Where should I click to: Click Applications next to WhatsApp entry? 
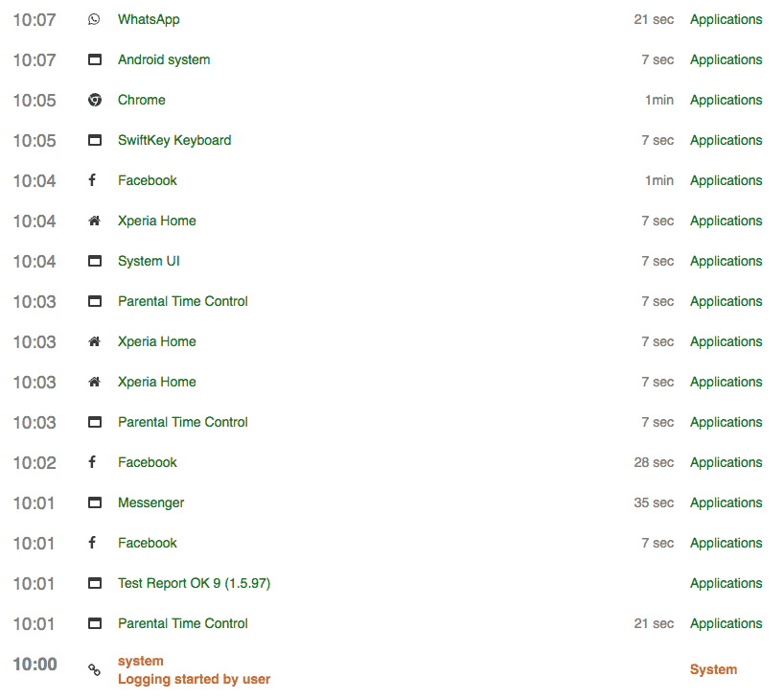click(x=726, y=19)
